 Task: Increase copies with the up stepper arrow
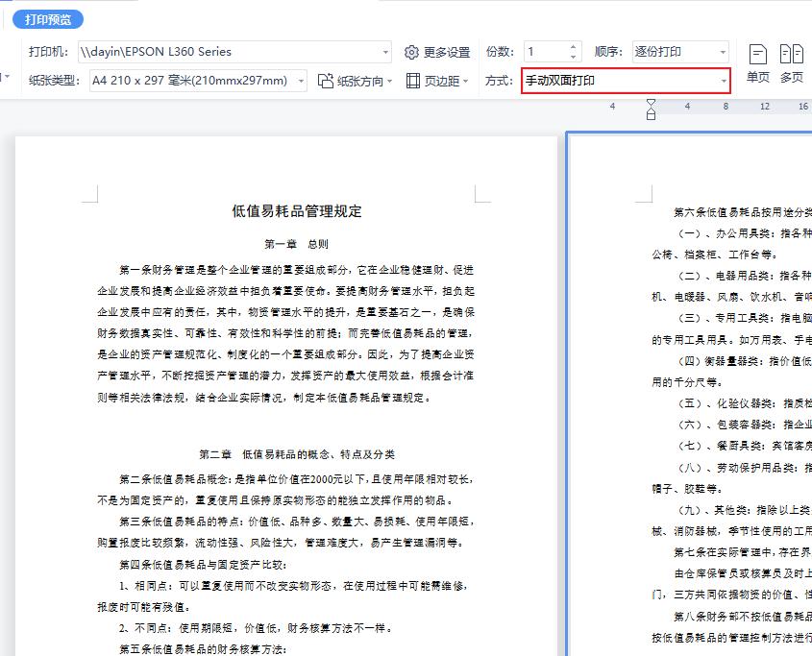pyautogui.click(x=573, y=47)
